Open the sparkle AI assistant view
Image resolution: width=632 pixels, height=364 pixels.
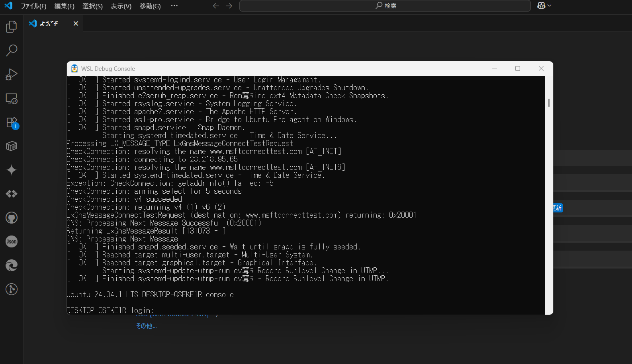(12, 170)
